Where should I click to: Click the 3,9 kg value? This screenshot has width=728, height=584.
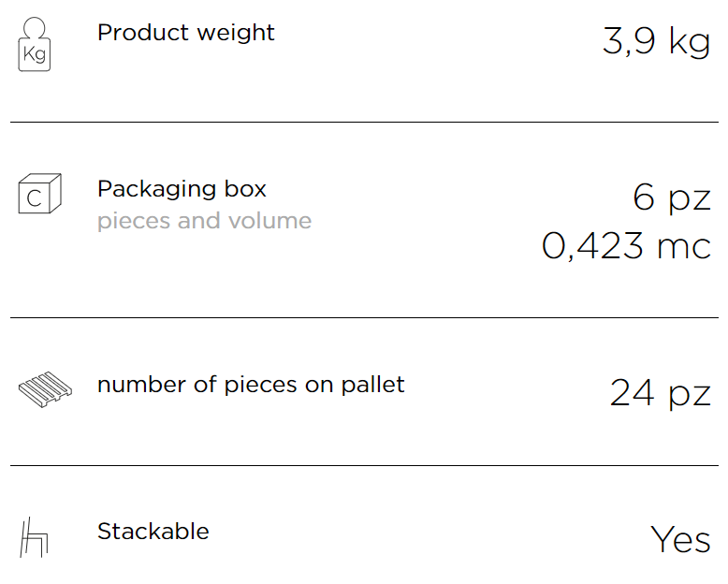click(657, 41)
